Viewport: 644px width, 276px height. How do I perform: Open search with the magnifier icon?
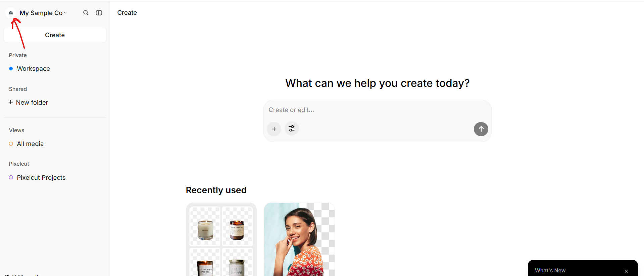coord(86,13)
